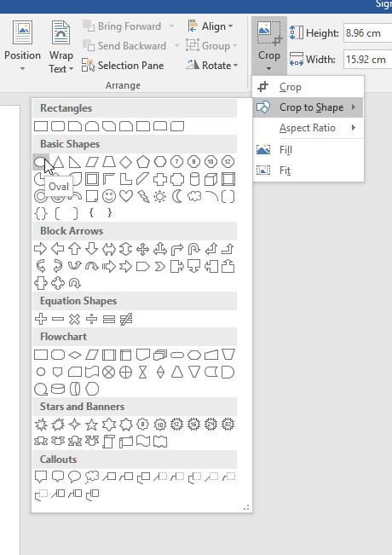Select the Up Arrow block arrow
Viewport: 392px width, 555px height.
coord(74,249)
